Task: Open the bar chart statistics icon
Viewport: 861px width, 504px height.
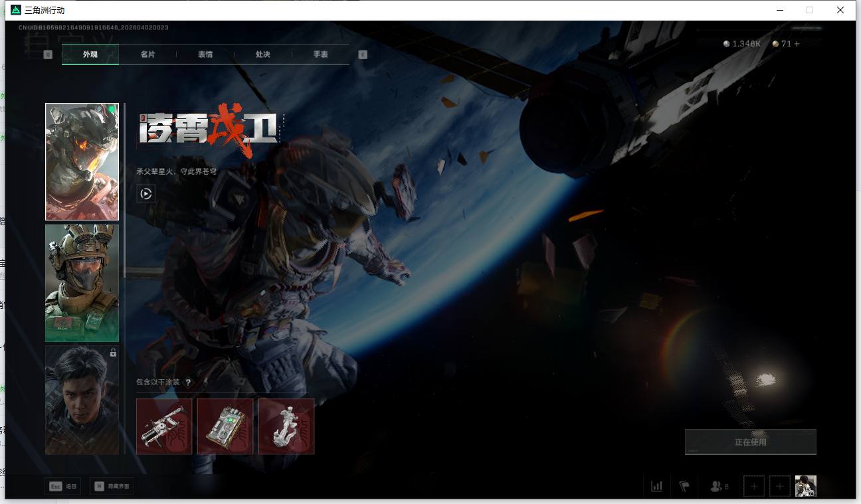Action: point(657,486)
